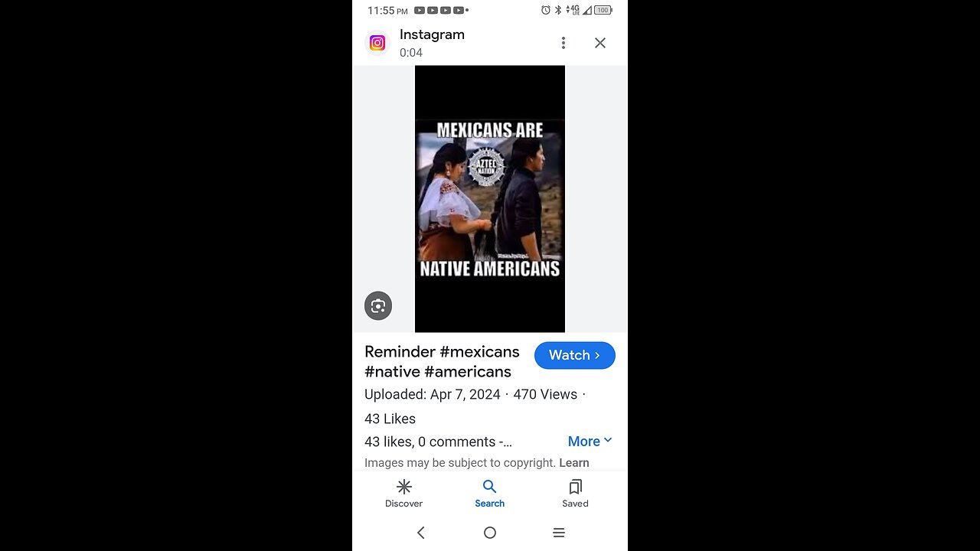The height and width of the screenshot is (551, 980).
Task: Open the Learn copyright link
Action: (x=574, y=463)
